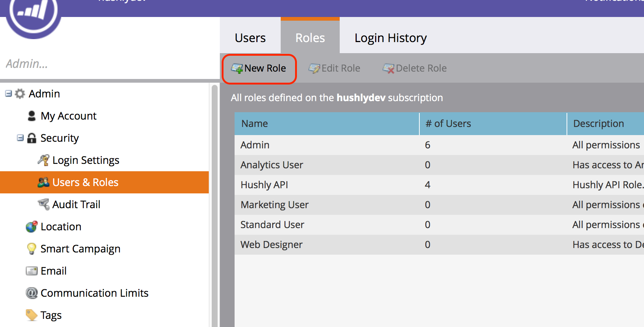
Task: Click the Admin gear icon
Action: [20, 94]
